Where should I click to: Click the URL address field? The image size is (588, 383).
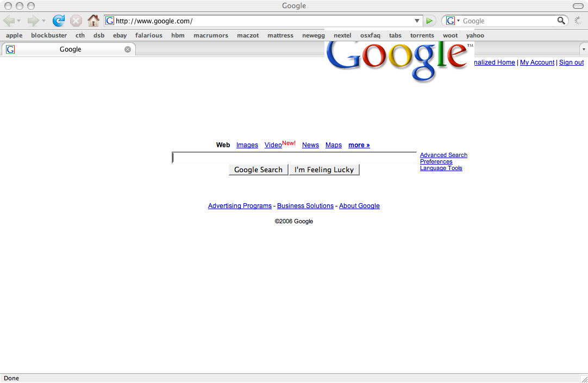tap(264, 21)
